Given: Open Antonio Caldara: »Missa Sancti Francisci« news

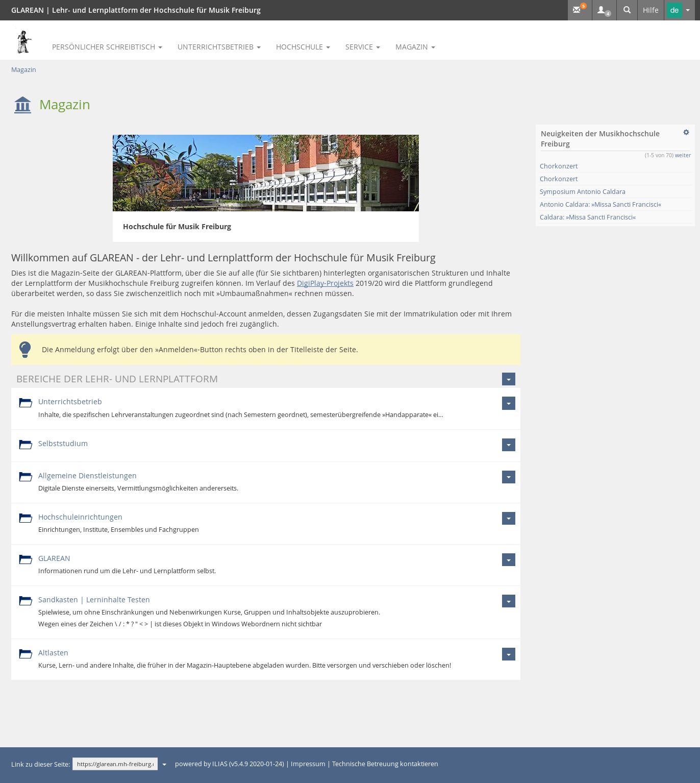Looking at the screenshot, I should pos(601,204).
